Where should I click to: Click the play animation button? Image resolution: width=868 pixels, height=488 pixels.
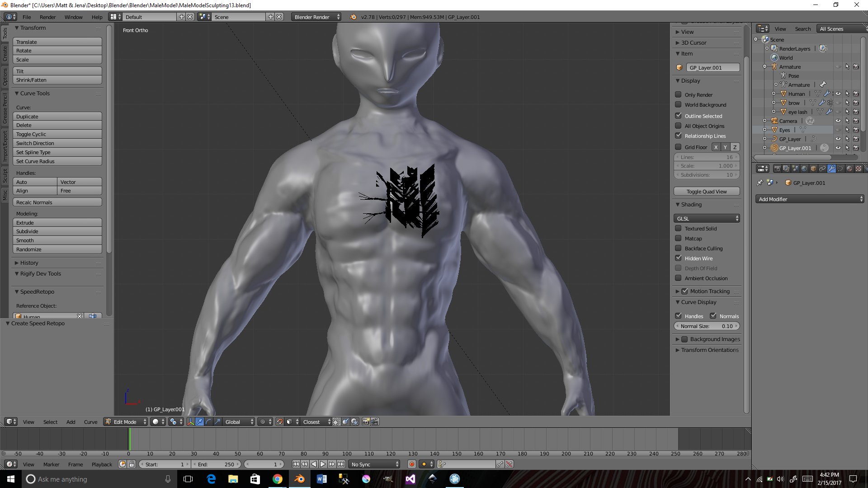click(x=323, y=464)
